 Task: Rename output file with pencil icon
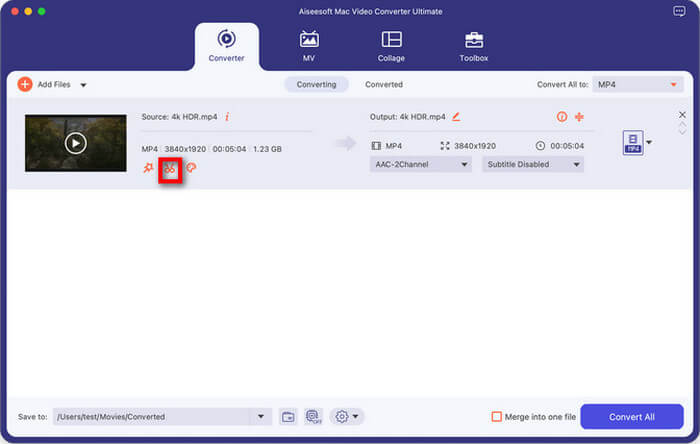pos(456,116)
